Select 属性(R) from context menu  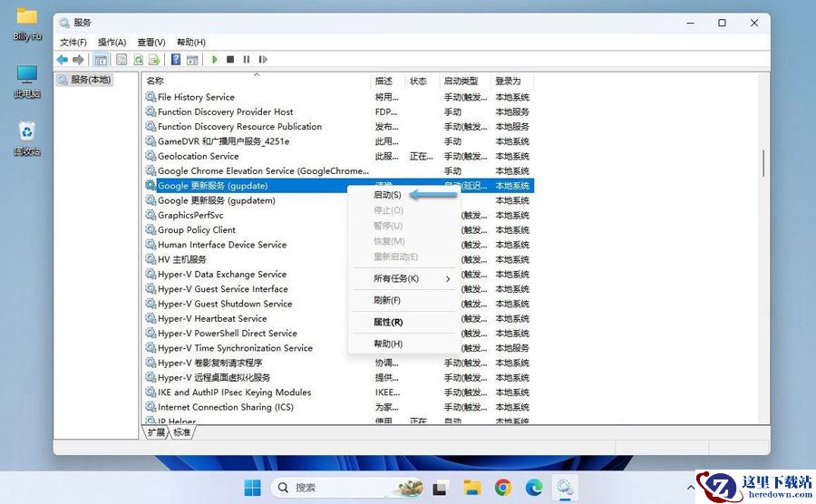[x=388, y=322]
